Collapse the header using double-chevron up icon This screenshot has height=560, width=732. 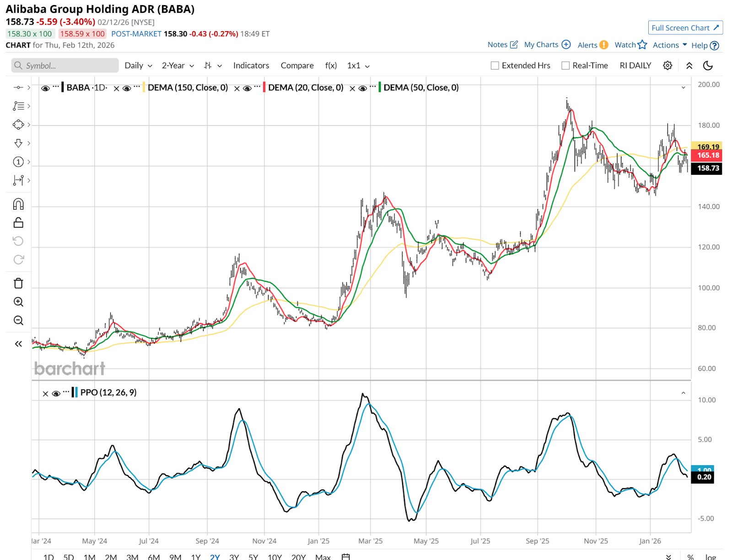(689, 65)
